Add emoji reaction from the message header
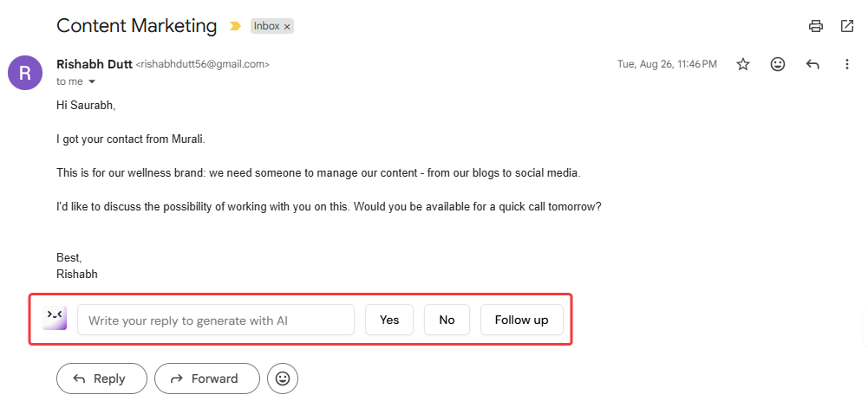 778,64
